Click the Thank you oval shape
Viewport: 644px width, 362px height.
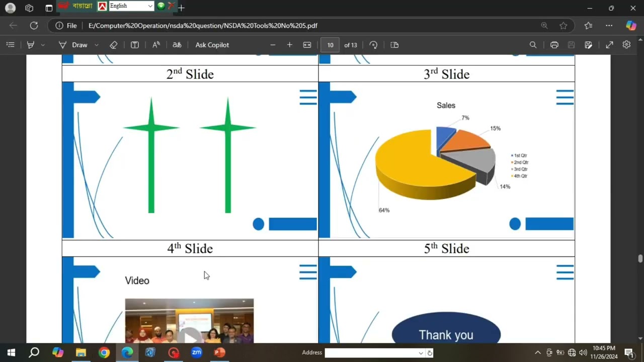coord(446,328)
